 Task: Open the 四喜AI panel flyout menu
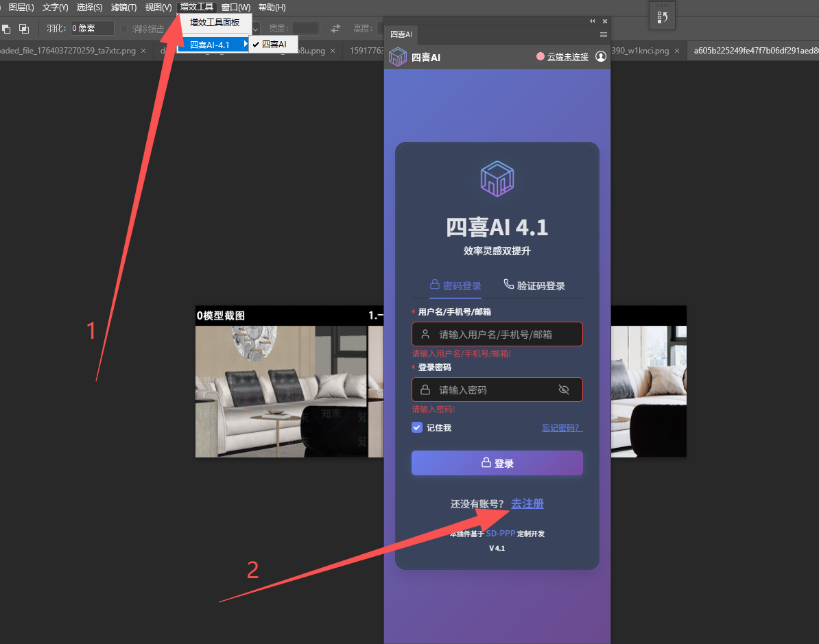point(604,34)
